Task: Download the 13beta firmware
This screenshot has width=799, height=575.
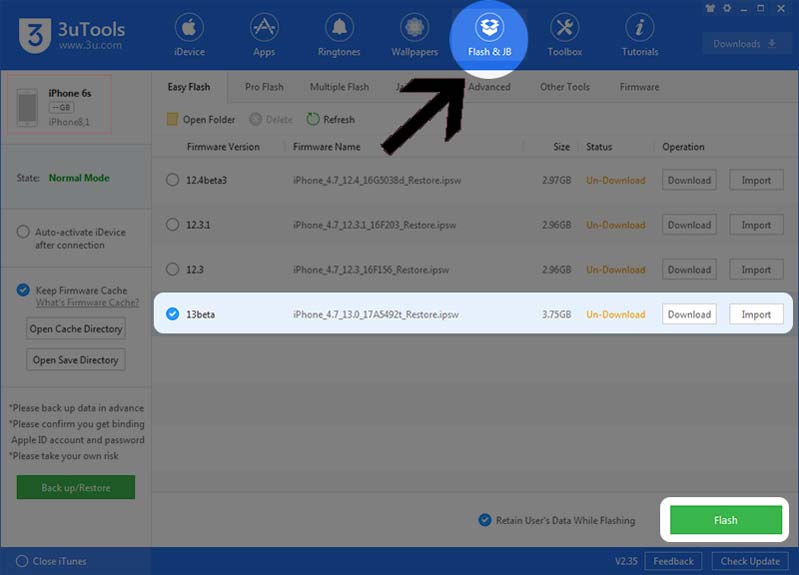Action: point(689,314)
